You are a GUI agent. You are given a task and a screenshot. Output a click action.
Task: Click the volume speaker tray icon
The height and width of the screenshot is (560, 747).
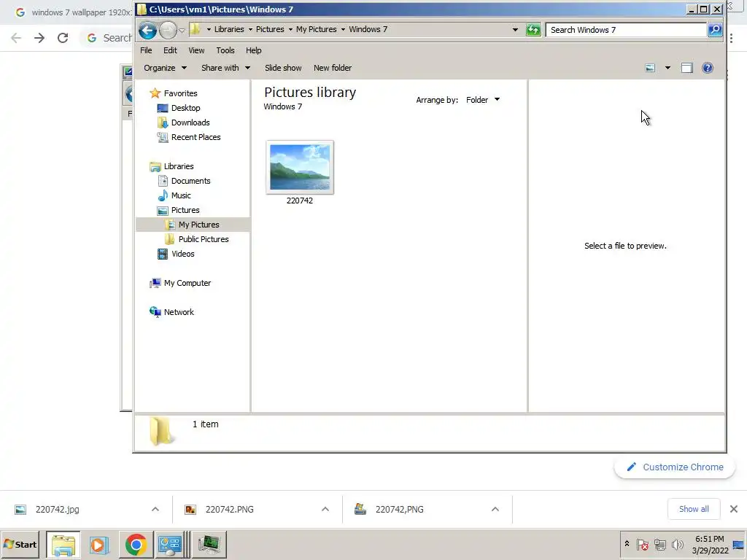click(x=677, y=544)
